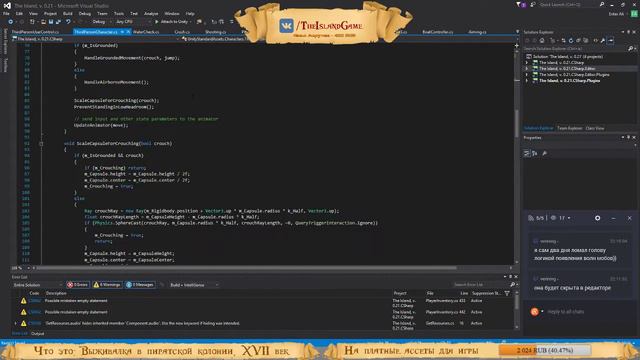Expand The Island, v. 0.21.CSharp.Plugins project
The image size is (640, 360).
pos(527,81)
